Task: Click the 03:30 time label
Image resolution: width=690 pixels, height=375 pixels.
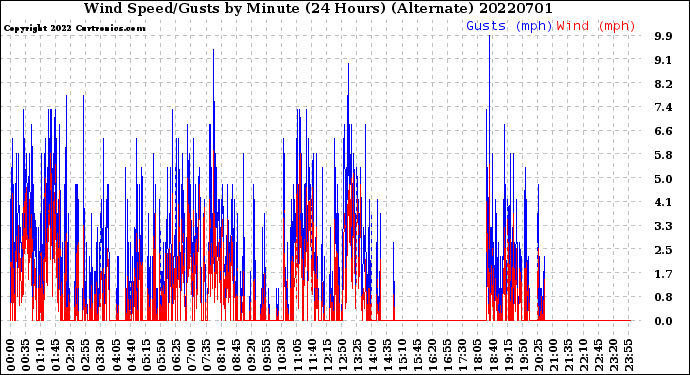Action: click(101, 355)
